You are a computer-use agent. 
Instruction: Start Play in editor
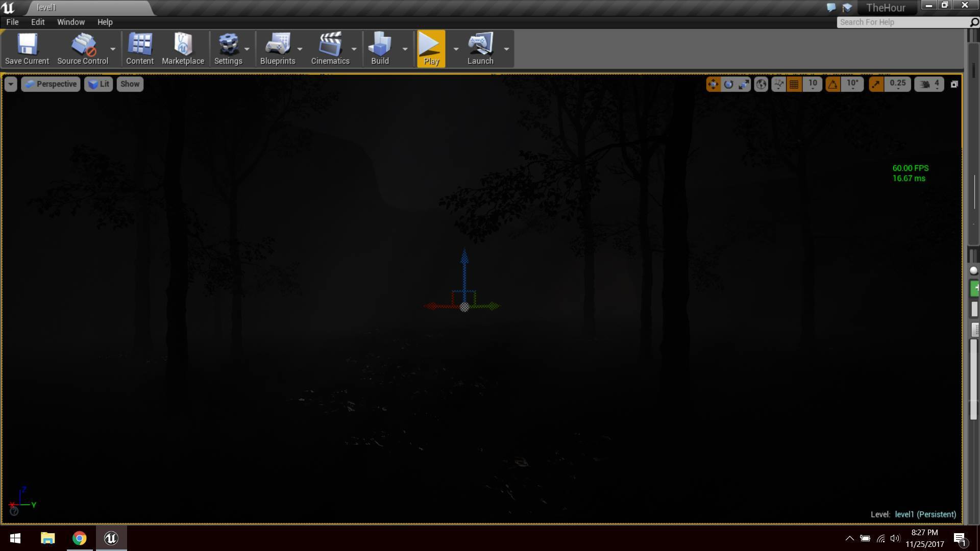click(431, 49)
